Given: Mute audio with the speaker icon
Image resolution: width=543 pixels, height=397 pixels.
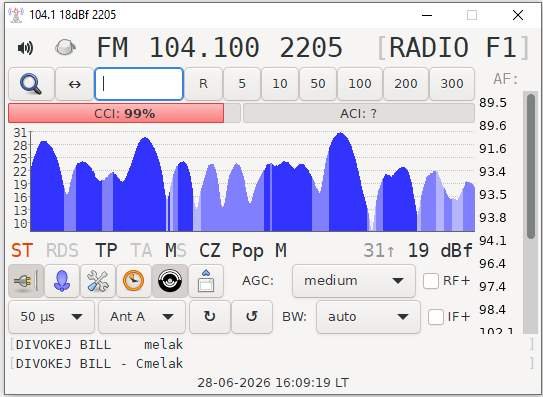Looking at the screenshot, I should click(x=25, y=48).
